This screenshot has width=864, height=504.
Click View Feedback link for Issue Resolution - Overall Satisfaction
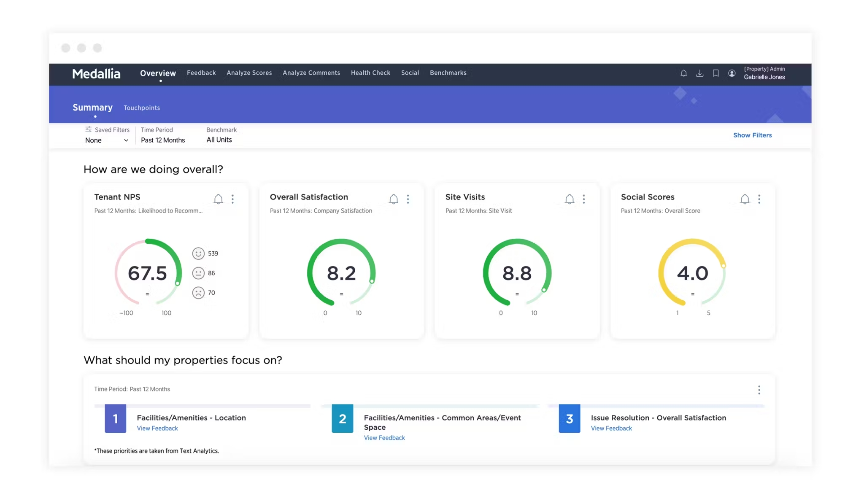tap(611, 429)
